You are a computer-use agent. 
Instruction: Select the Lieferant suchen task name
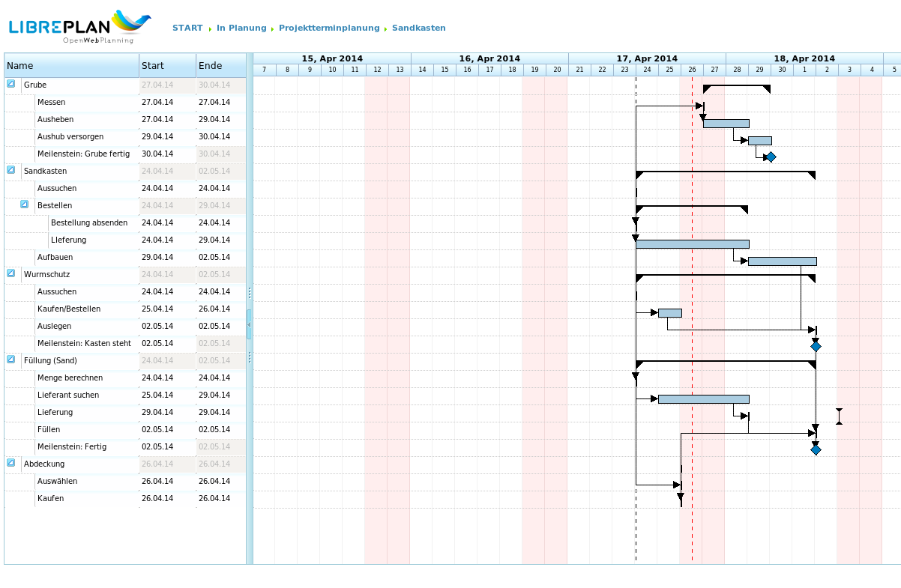[68, 395]
